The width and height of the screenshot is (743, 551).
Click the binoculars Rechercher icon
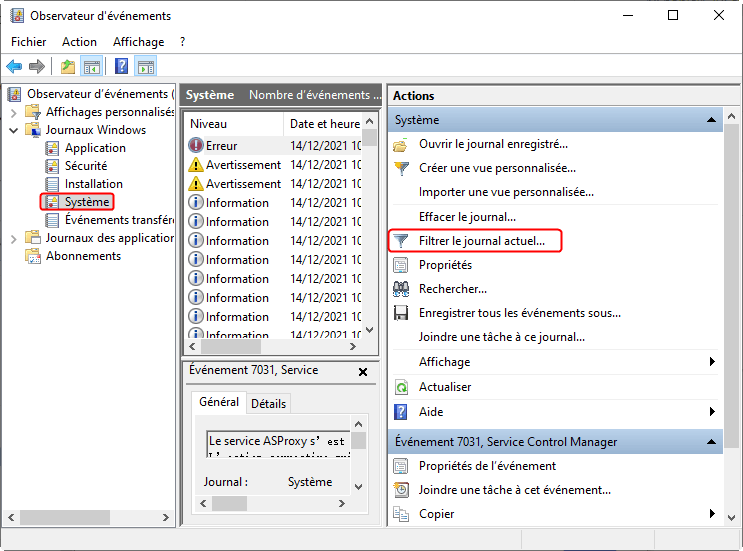tap(401, 289)
